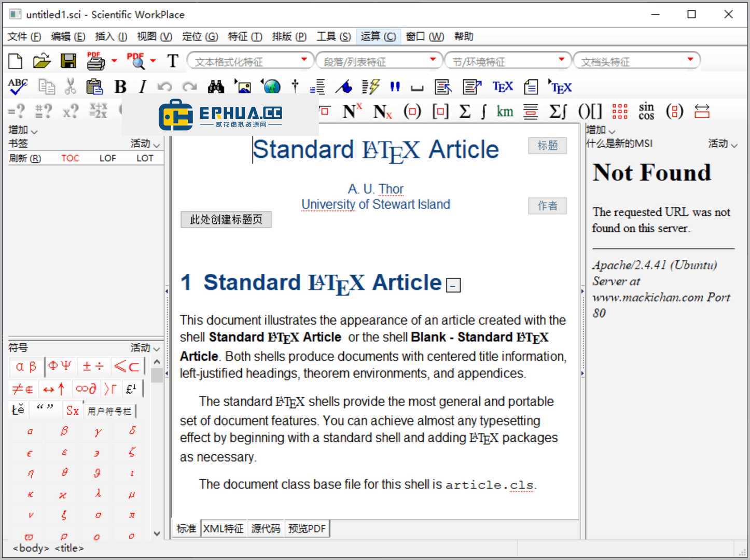The width and height of the screenshot is (750, 560).
Task: Collapse the section 1 heading box
Action: [453, 285]
